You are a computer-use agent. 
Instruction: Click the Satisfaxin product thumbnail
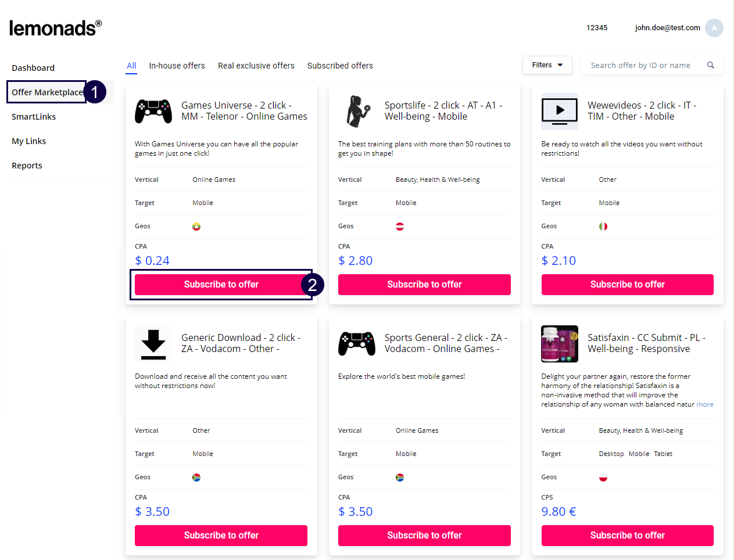click(559, 343)
